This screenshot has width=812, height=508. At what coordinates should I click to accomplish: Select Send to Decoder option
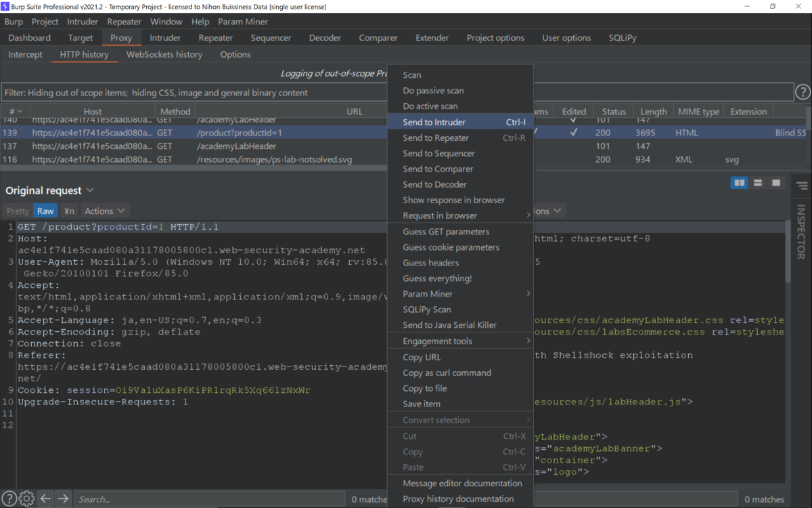pyautogui.click(x=460, y=184)
